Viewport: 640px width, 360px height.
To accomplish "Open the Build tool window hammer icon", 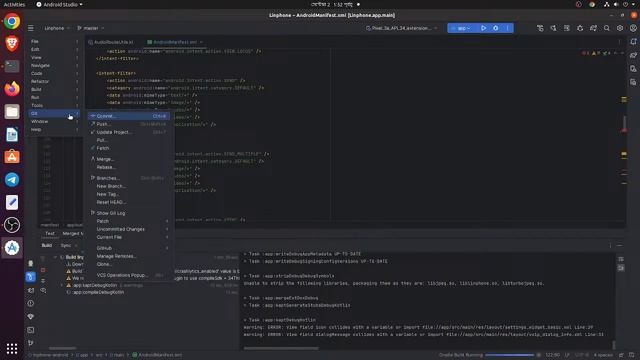I will [x=31, y=277].
